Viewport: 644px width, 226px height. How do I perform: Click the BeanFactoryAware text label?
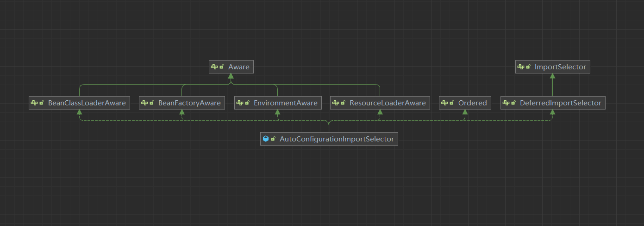[189, 103]
